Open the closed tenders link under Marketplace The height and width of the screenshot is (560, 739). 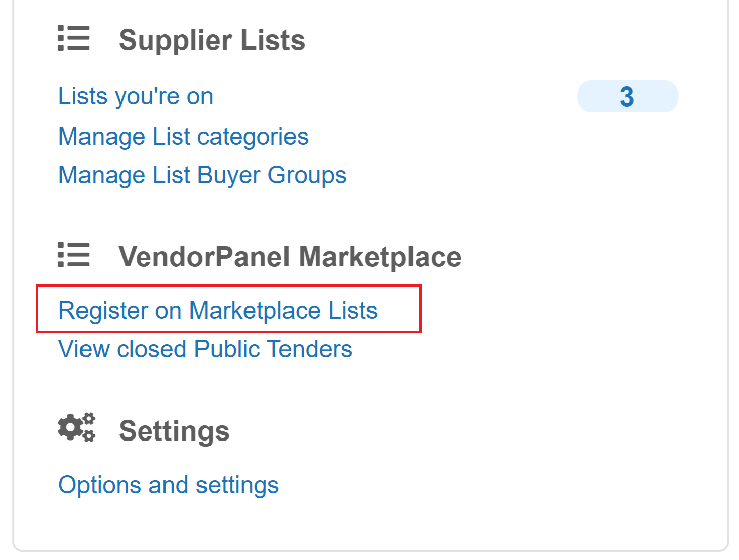pyautogui.click(x=205, y=349)
